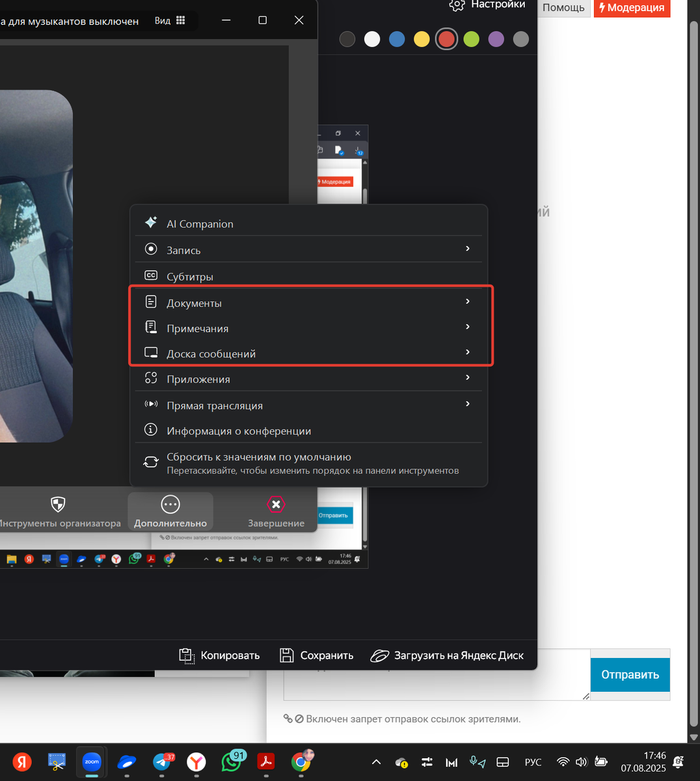700x781 pixels.
Task: Pick the gray color swatch
Action: tap(520, 39)
